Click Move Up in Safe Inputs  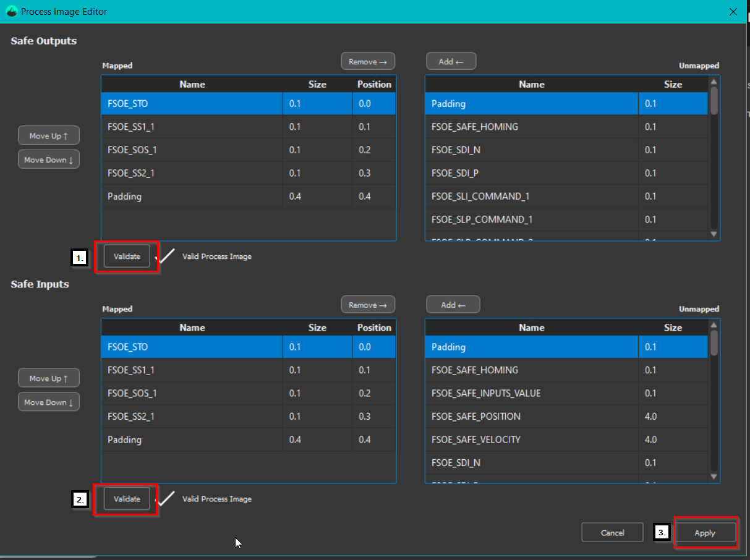coord(49,378)
